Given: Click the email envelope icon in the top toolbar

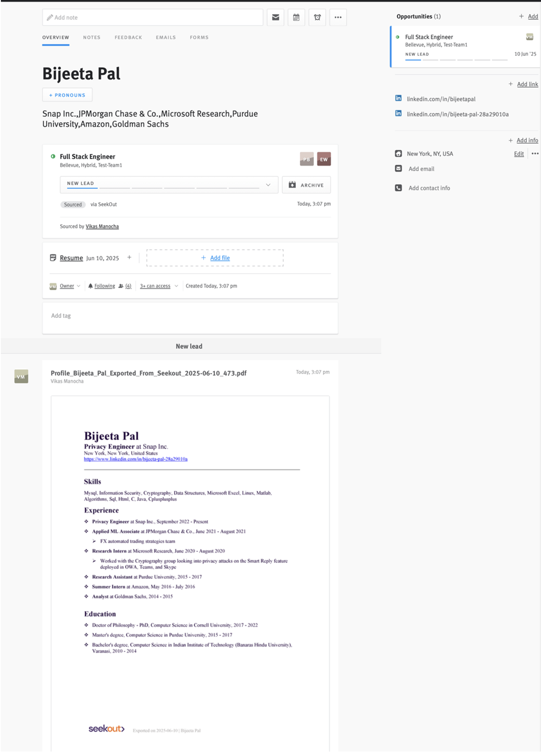Looking at the screenshot, I should pos(275,17).
